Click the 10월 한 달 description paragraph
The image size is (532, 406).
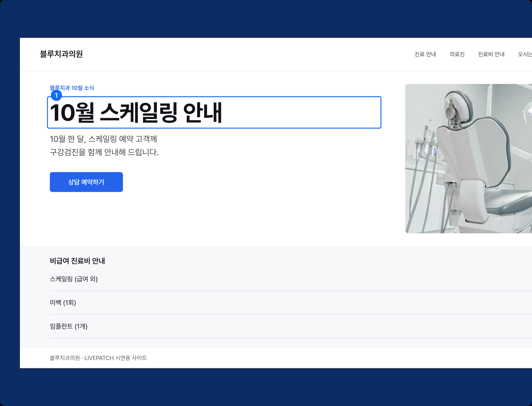click(104, 146)
